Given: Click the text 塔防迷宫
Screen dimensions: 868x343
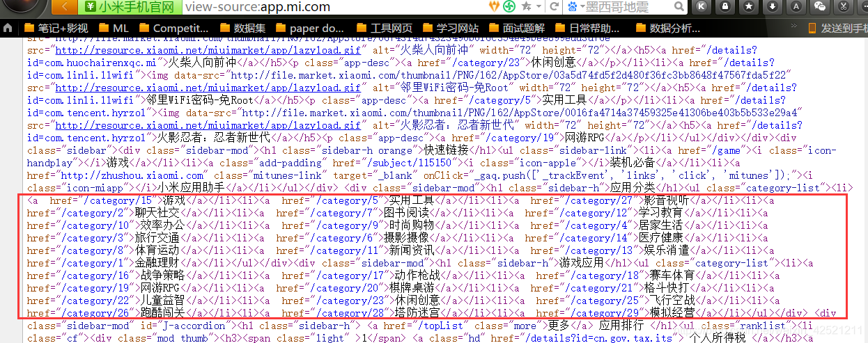Looking at the screenshot, I should (416, 312).
